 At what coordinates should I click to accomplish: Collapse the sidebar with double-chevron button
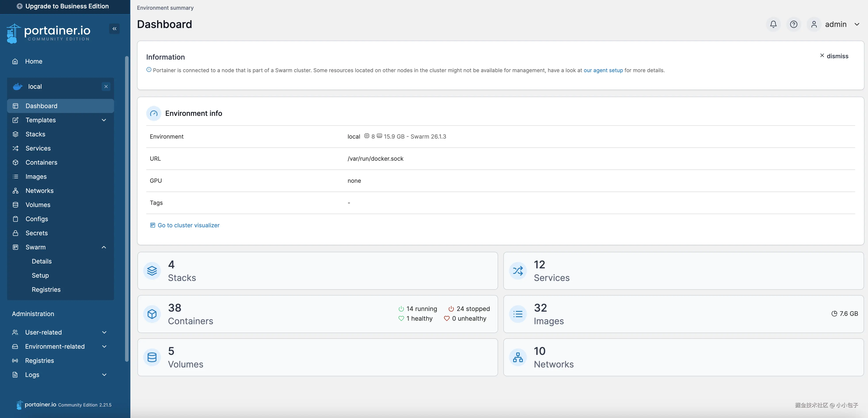coord(114,29)
